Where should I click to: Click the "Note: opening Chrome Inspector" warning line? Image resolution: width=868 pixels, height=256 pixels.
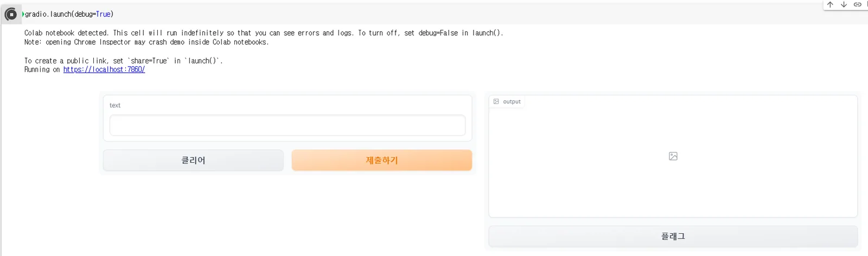[x=146, y=42]
